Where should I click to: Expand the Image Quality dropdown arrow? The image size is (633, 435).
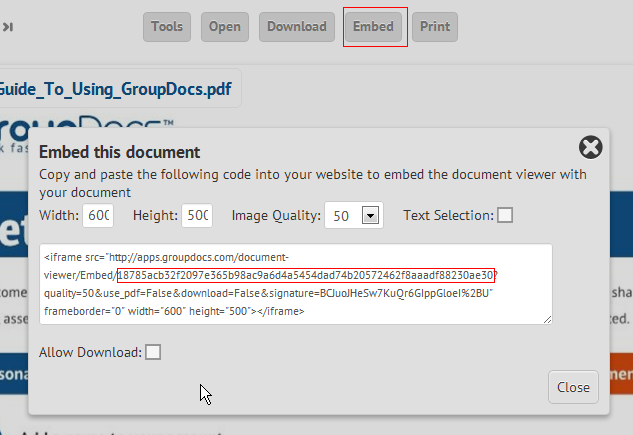point(370,215)
